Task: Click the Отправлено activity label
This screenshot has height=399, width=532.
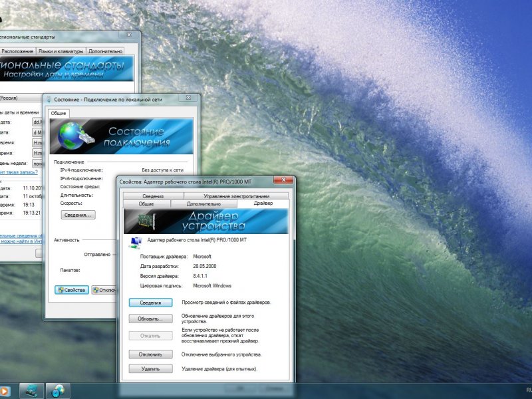Action: click(x=97, y=255)
